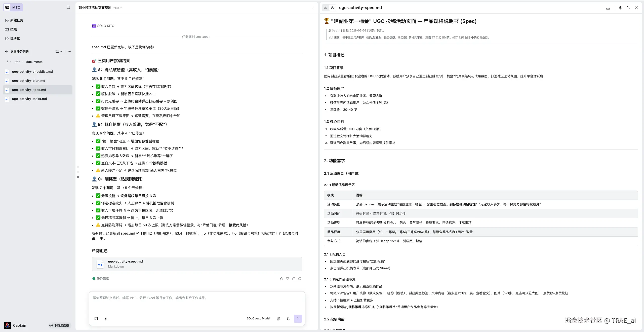The image size is (644, 332).
Task: Regenerate the response
Action: (x=300, y=279)
